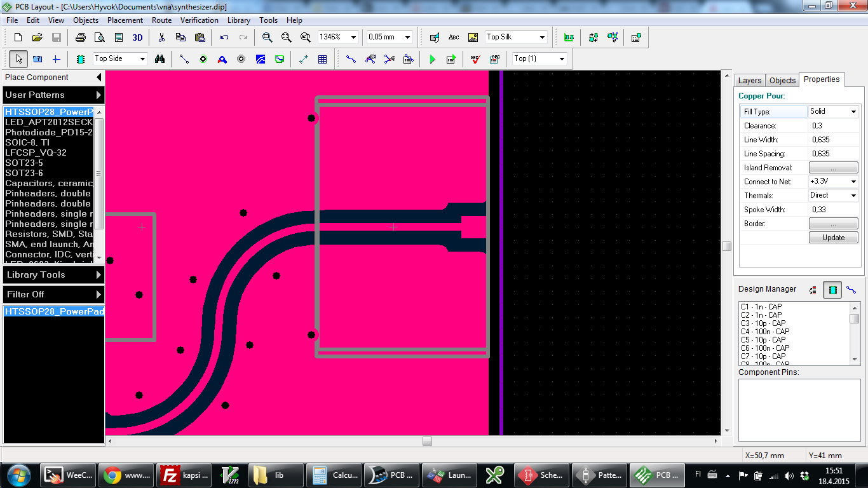
Task: Open the Island Removal settings button
Action: point(833,168)
